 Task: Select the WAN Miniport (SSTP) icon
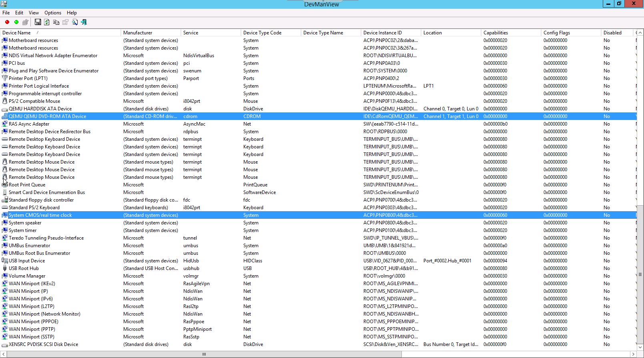(x=5, y=337)
